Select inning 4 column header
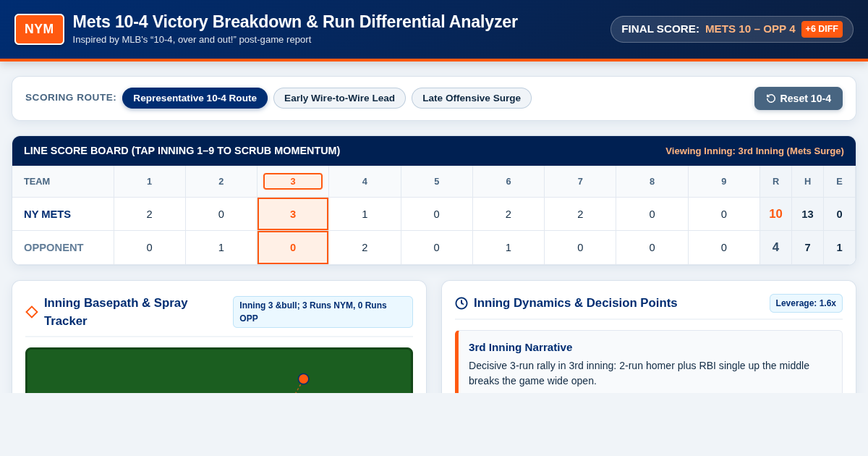The width and height of the screenshot is (868, 456). [x=365, y=182]
